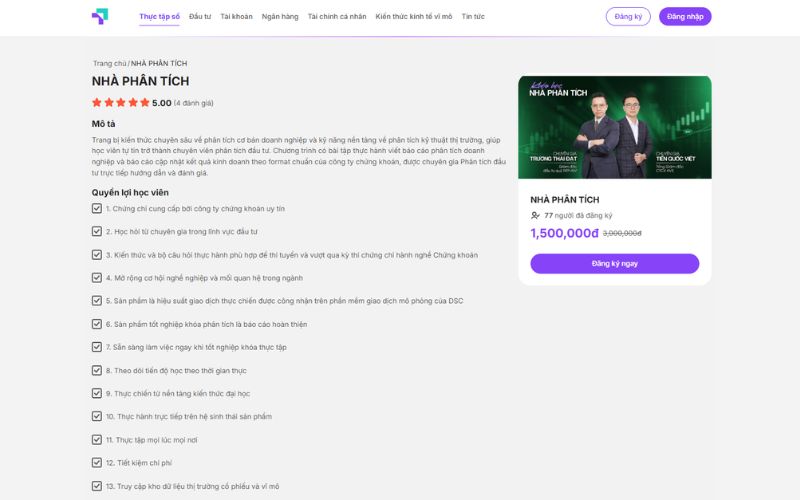Toggle checkbox for Thực tập mọi lúc mọi nơi
The image size is (800, 500).
[97, 439]
